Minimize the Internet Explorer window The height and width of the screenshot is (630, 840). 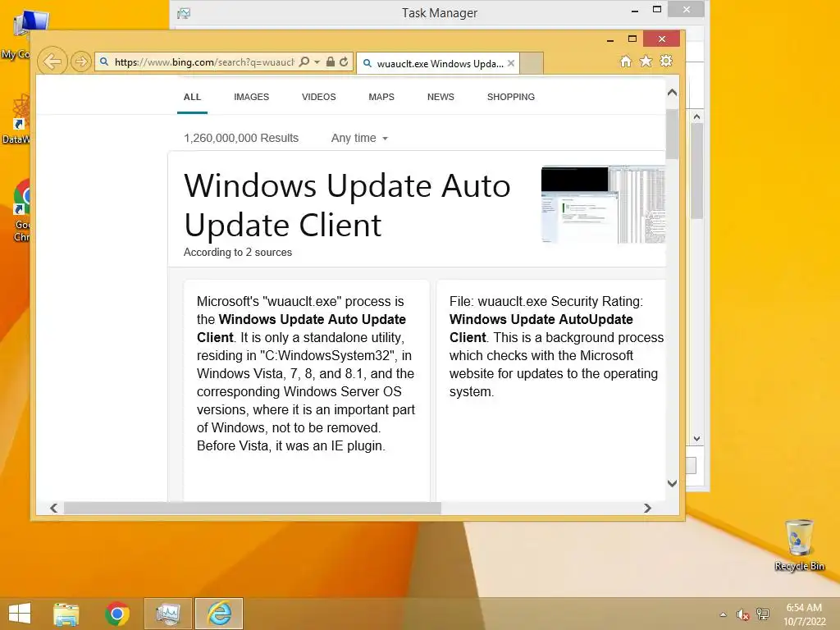pyautogui.click(x=610, y=39)
